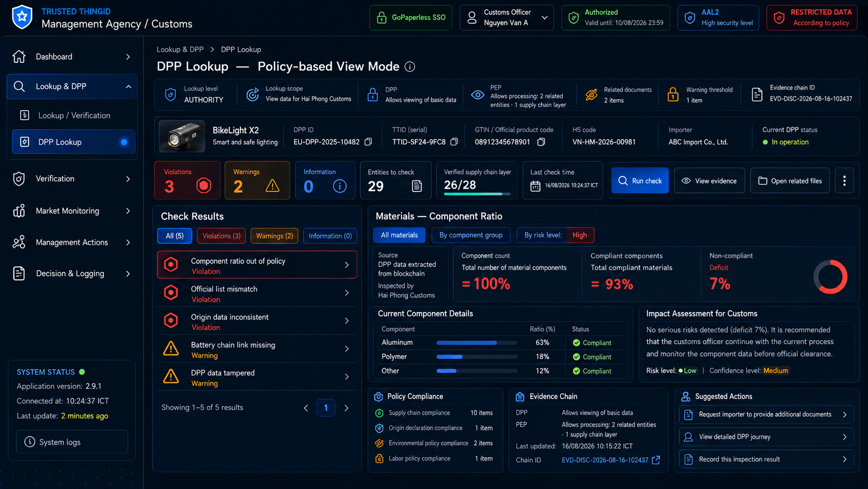The height and width of the screenshot is (489, 868).
Task: Click the Aluminum ratio bar
Action: pyautogui.click(x=477, y=343)
